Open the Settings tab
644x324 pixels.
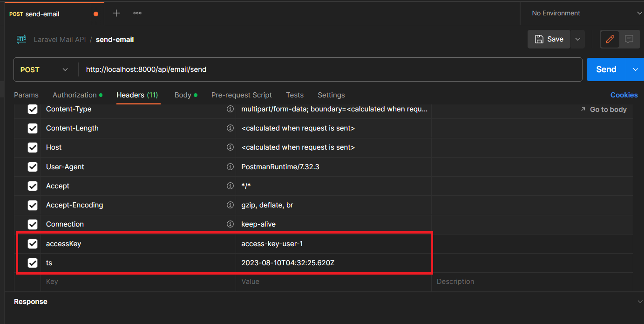pyautogui.click(x=331, y=95)
